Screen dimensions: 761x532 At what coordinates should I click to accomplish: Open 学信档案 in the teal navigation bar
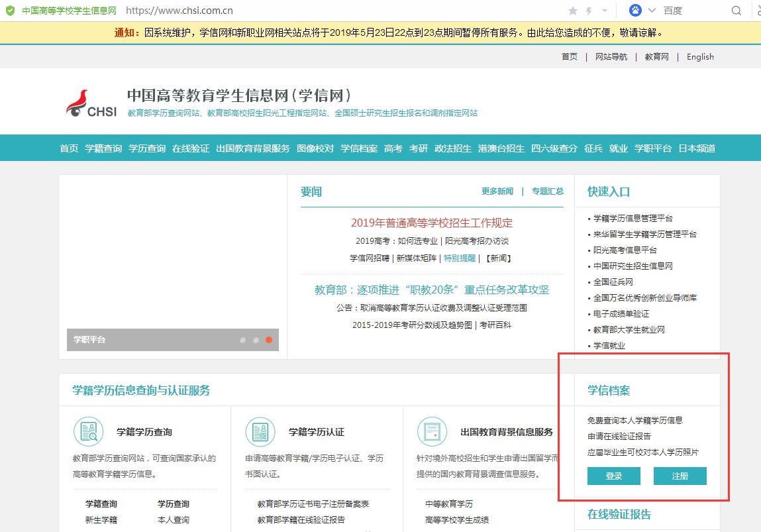pyautogui.click(x=359, y=148)
